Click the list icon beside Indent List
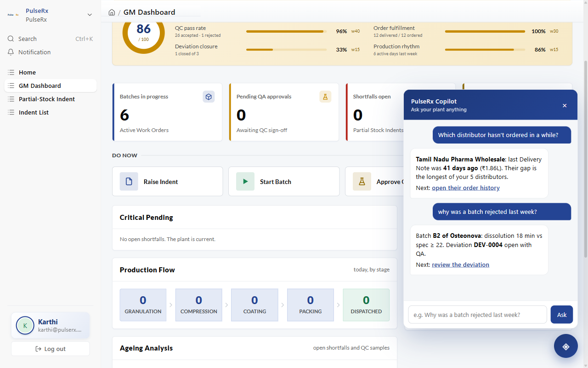 click(x=11, y=113)
